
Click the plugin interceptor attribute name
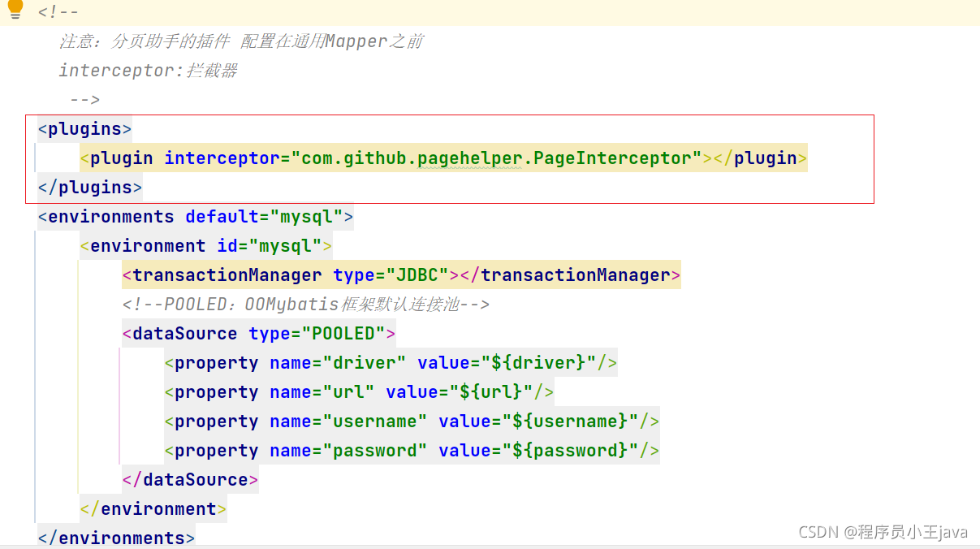(222, 158)
